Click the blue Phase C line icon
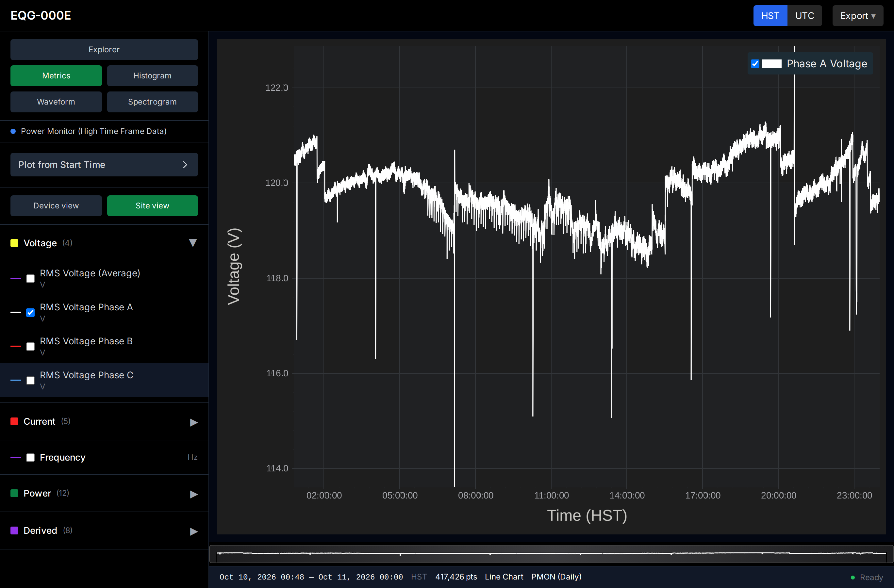 [15, 380]
